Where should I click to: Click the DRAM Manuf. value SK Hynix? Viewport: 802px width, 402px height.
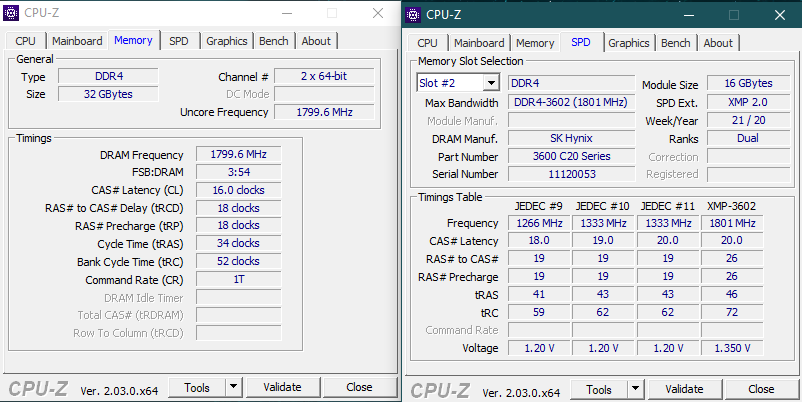571,138
